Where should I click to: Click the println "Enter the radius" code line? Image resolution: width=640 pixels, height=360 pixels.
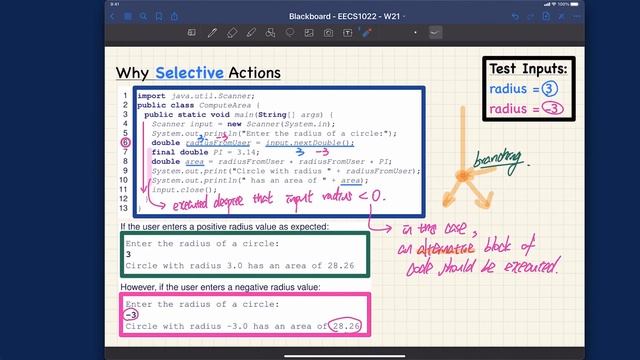(274, 133)
